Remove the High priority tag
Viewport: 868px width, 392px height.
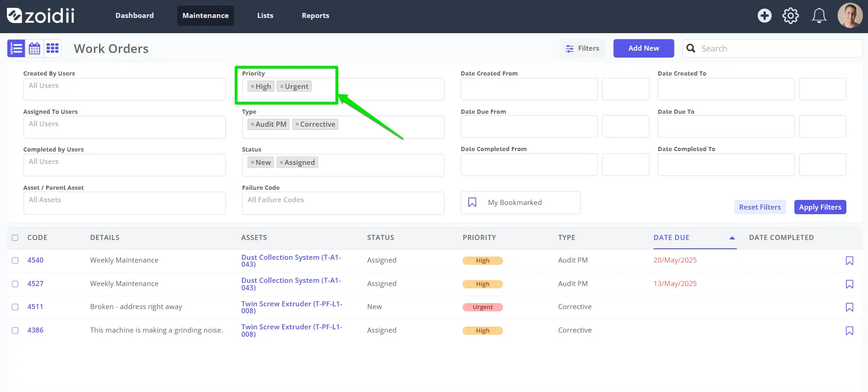click(x=252, y=87)
